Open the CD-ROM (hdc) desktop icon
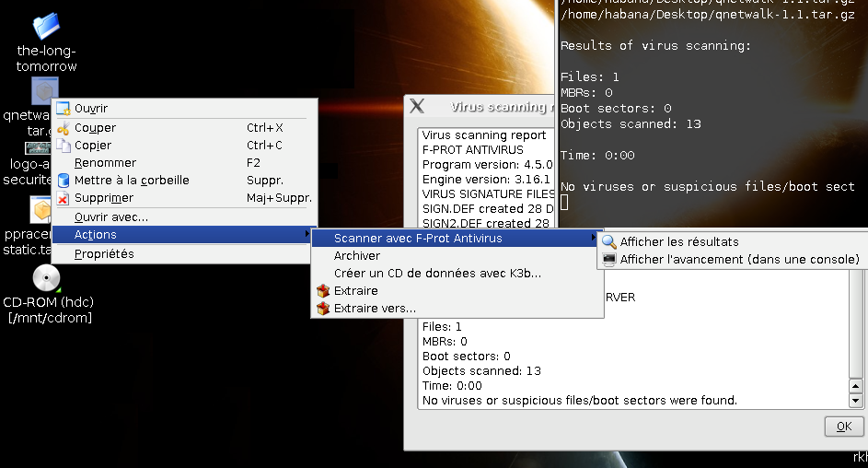This screenshot has height=468, width=868. (x=47, y=278)
